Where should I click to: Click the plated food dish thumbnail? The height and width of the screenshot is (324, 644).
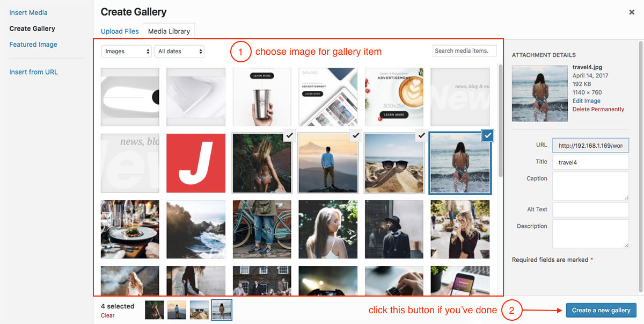(130, 229)
